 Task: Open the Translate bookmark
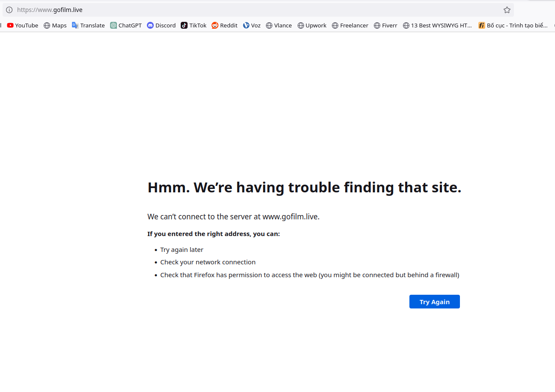(x=88, y=25)
